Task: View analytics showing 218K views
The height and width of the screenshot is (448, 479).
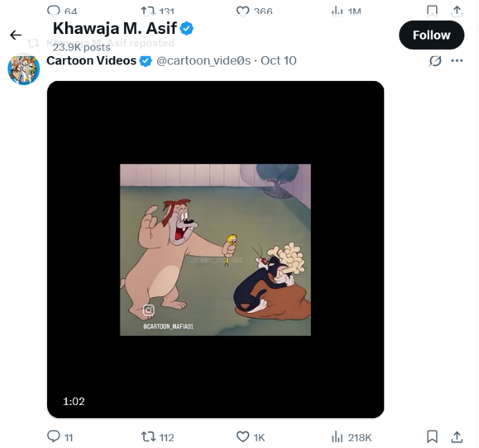Action: [x=338, y=437]
